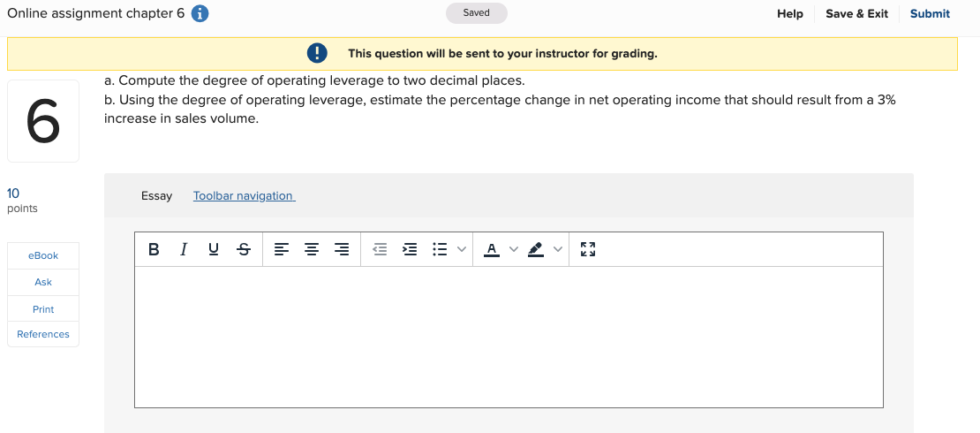Decrease indent in editor
This screenshot has width=980, height=433.
click(380, 249)
